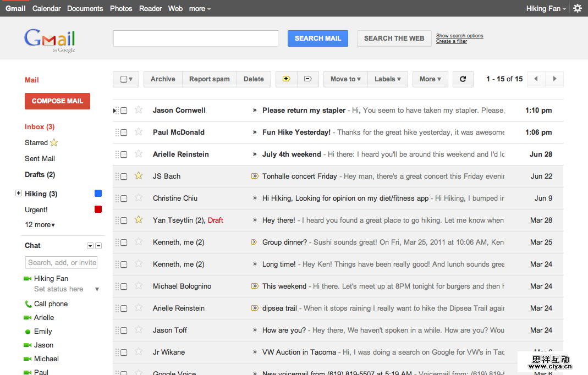Unstar the JS Bach email
This screenshot has height=375, width=588.
(139, 176)
